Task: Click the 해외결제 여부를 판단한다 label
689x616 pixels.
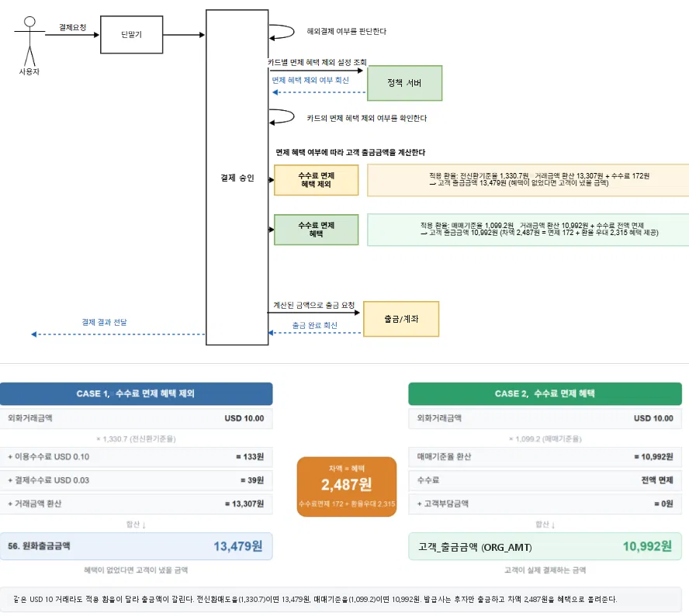Action: pyautogui.click(x=346, y=31)
